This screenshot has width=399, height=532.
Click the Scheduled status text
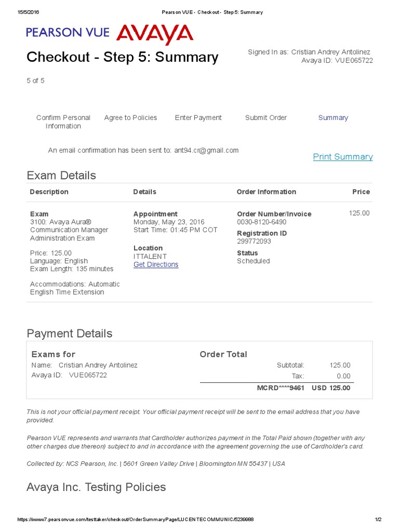pyautogui.click(x=254, y=261)
